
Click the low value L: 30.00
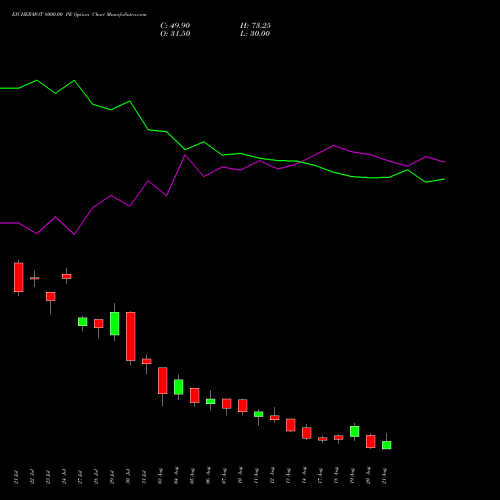(255, 34)
